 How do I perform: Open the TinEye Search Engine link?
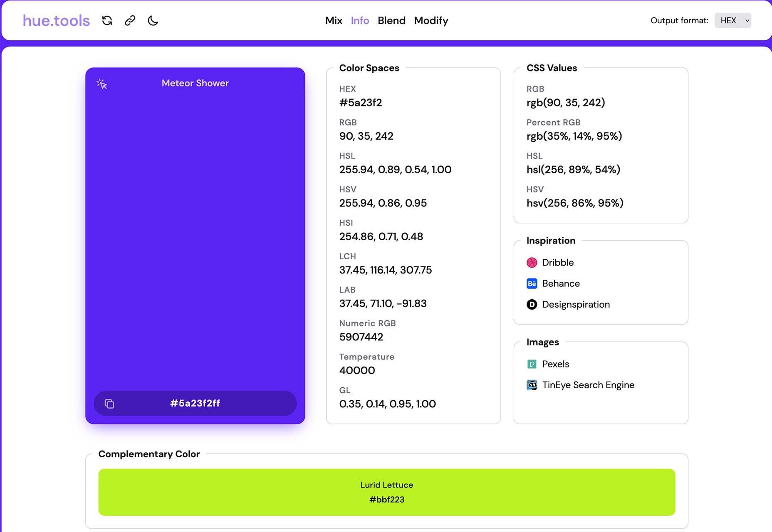click(x=588, y=385)
